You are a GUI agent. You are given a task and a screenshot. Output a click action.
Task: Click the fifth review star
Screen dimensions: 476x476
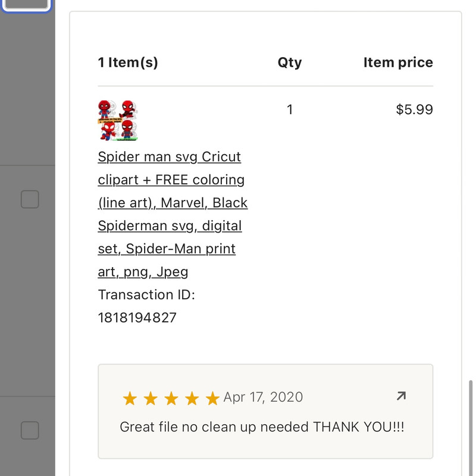tap(212, 398)
